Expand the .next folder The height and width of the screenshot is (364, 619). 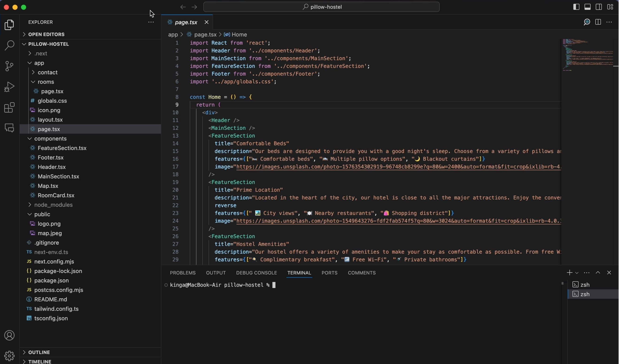pyautogui.click(x=90, y=53)
